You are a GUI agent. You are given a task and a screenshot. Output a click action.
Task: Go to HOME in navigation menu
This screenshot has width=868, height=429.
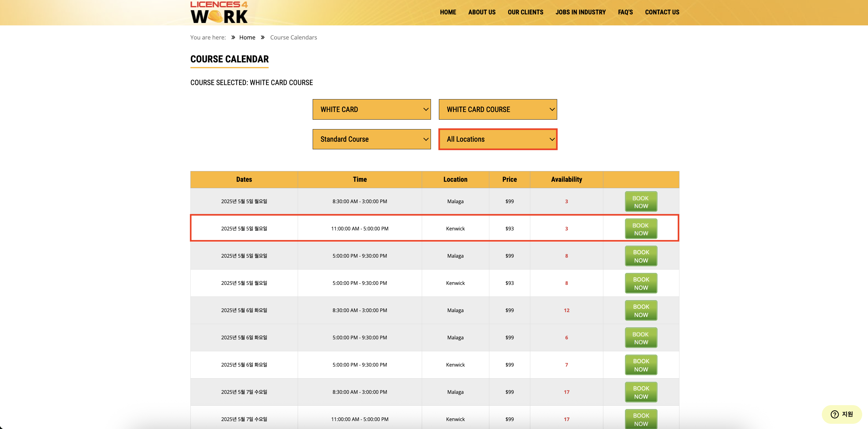pos(447,12)
